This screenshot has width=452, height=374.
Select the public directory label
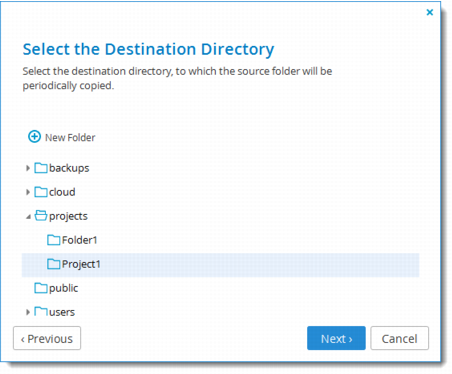point(63,288)
